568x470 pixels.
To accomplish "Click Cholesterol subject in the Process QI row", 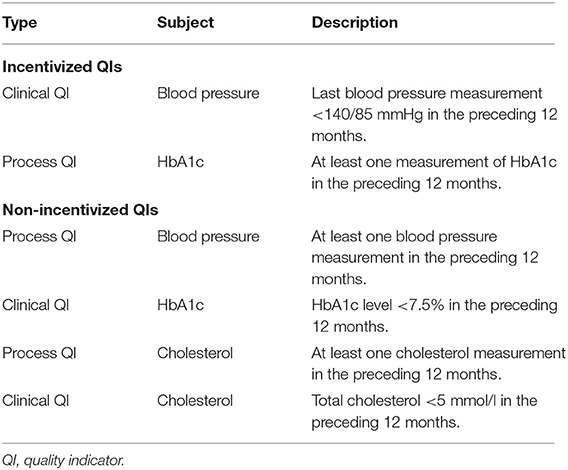I will click(x=195, y=353).
